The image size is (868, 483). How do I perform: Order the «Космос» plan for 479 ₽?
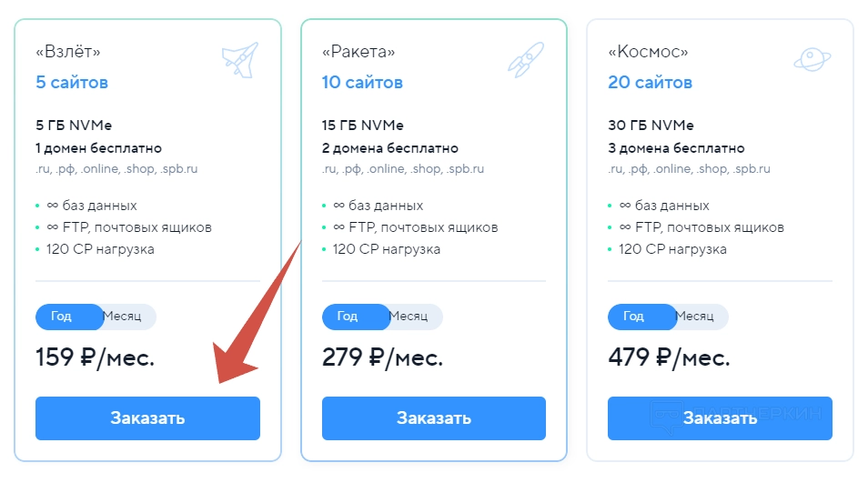[720, 418]
